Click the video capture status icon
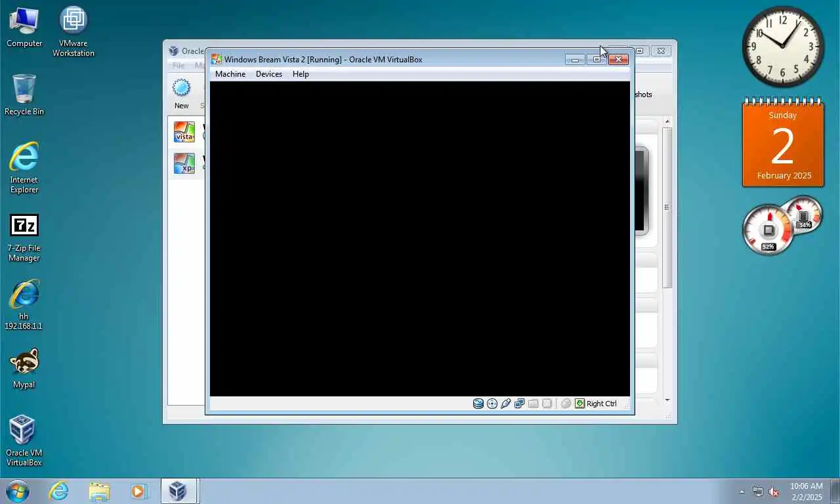840x504 pixels. pos(547,404)
